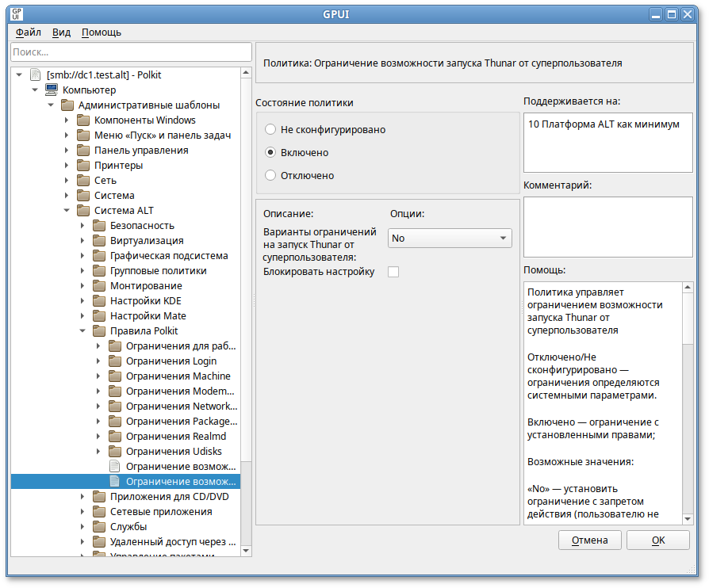Click the folder icon beside Принтеры
The height and width of the screenshot is (588, 709).
[x=82, y=166]
